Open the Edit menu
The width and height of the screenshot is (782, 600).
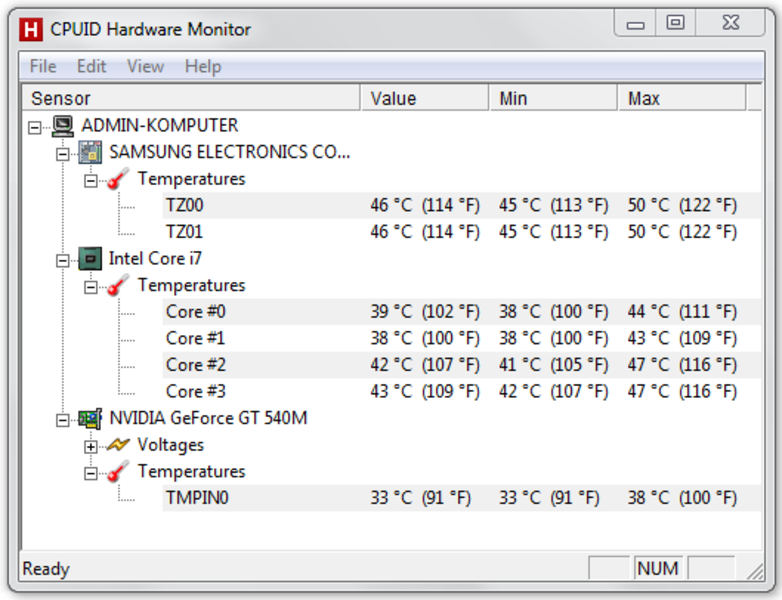(x=91, y=66)
